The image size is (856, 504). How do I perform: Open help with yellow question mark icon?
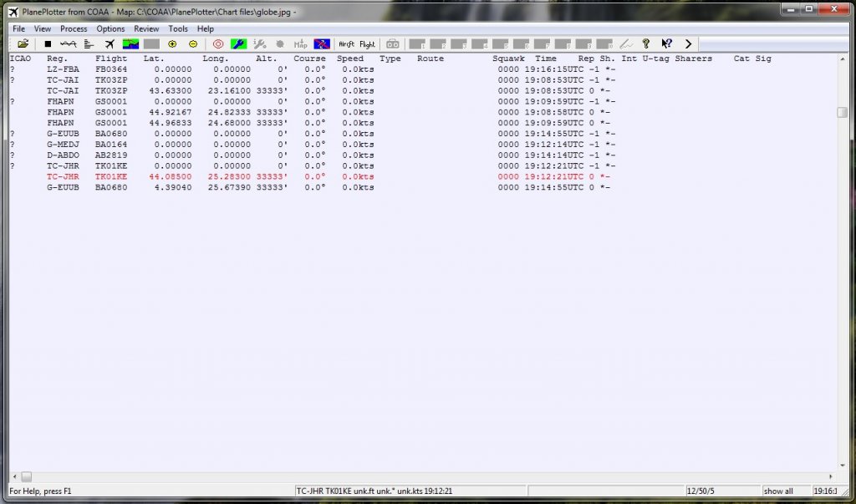pos(646,43)
